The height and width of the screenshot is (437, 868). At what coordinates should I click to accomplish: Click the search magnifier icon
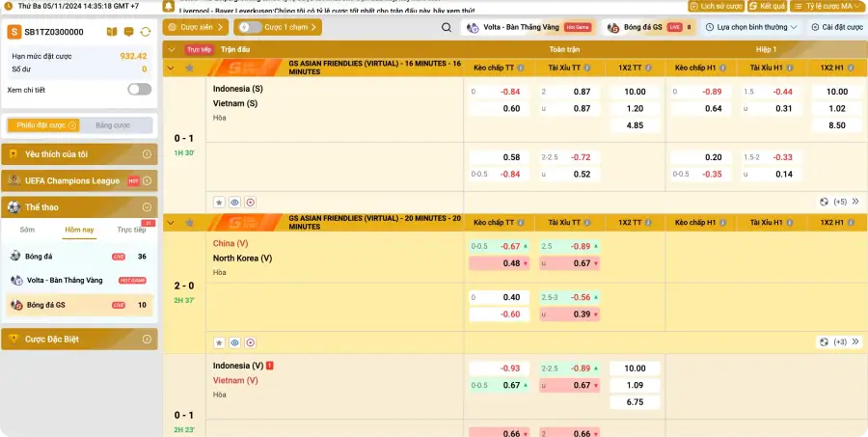(446, 28)
